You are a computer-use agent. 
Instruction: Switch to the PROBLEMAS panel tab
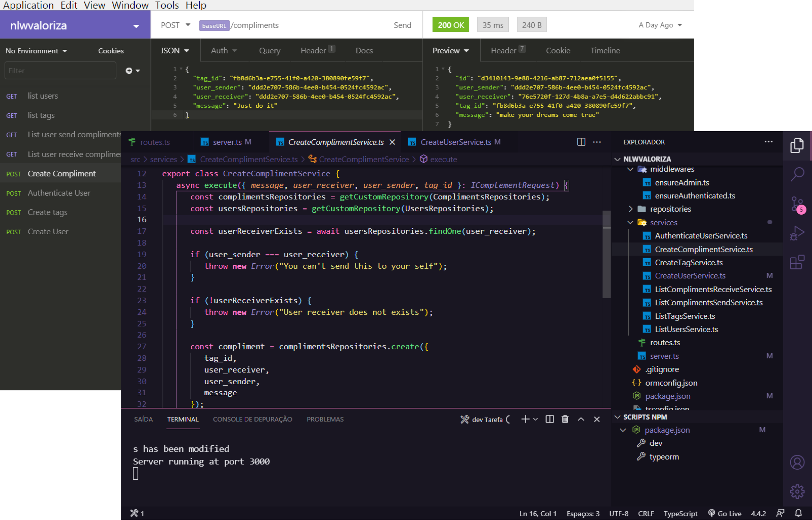pyautogui.click(x=325, y=419)
